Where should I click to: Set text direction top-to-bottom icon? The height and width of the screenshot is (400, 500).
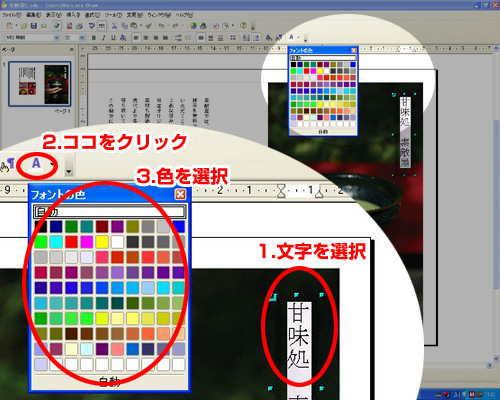256,37
